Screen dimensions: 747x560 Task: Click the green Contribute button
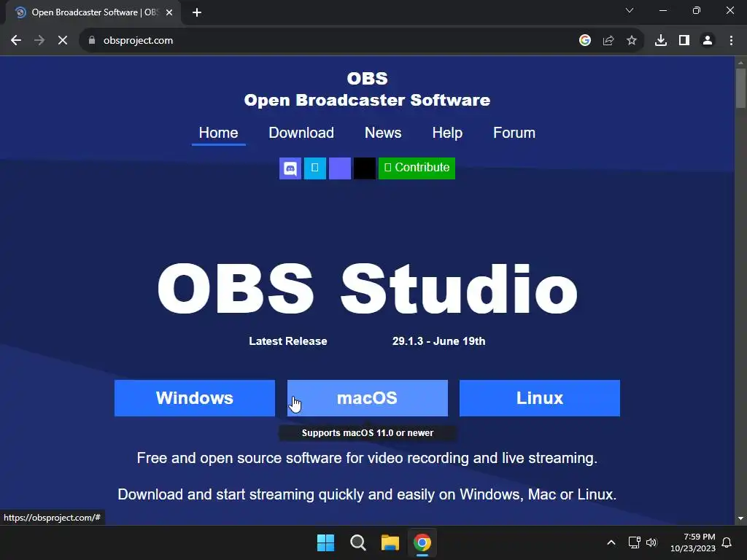point(417,168)
